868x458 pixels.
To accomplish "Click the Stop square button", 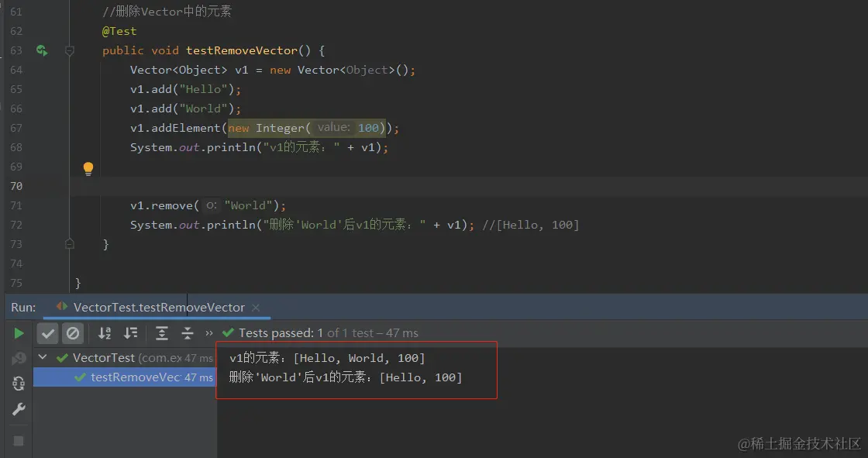I will tap(19, 441).
